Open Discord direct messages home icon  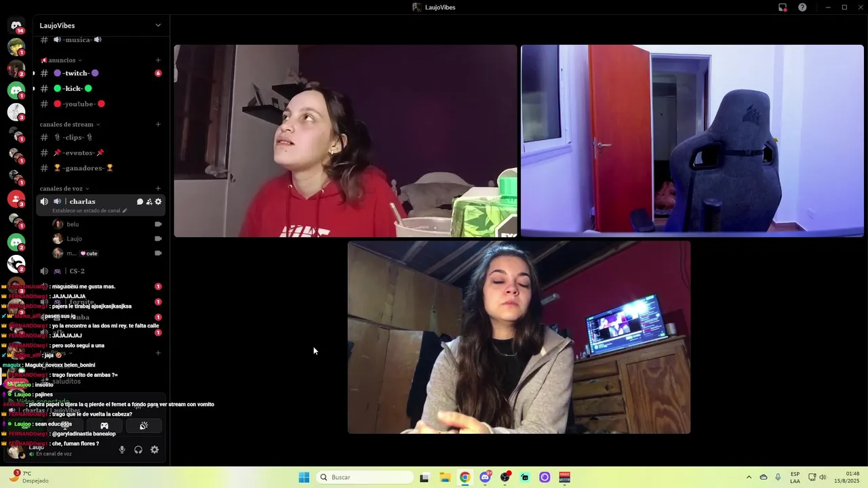(16, 26)
